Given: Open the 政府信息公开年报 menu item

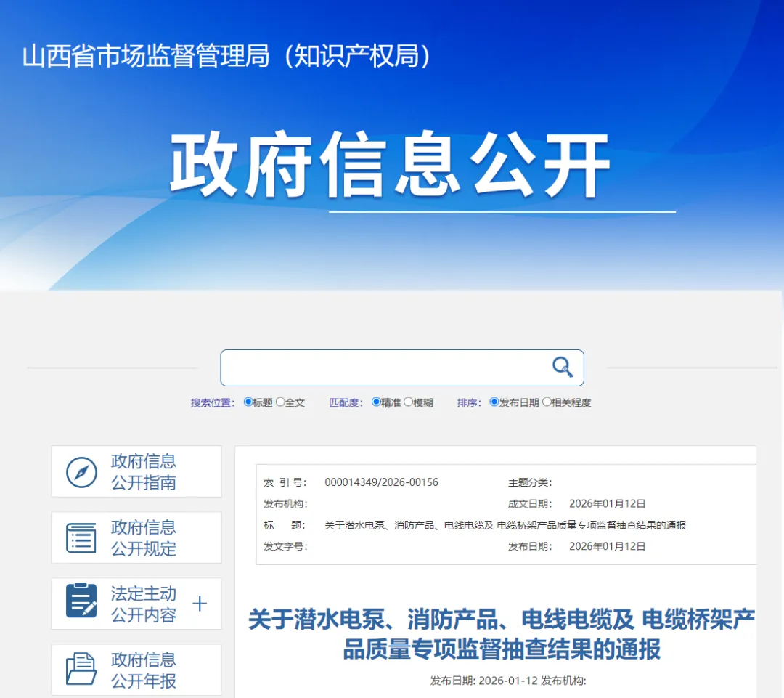Looking at the screenshot, I should 143,670.
